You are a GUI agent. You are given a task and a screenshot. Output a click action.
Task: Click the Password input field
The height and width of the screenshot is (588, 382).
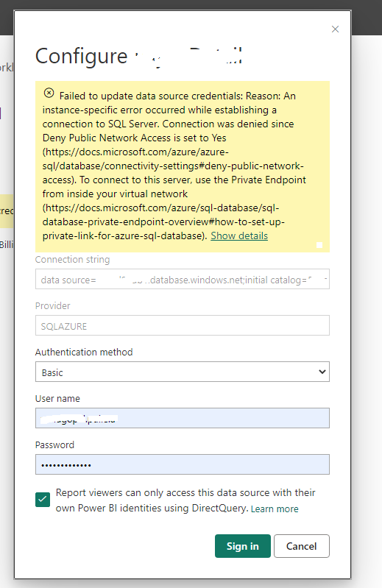tap(183, 464)
